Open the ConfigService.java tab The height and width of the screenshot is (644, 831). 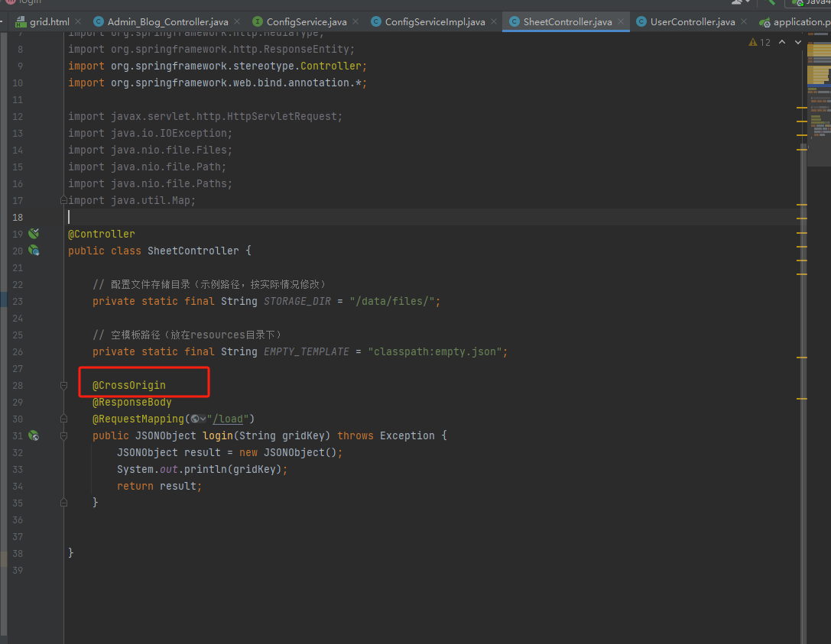click(x=307, y=21)
